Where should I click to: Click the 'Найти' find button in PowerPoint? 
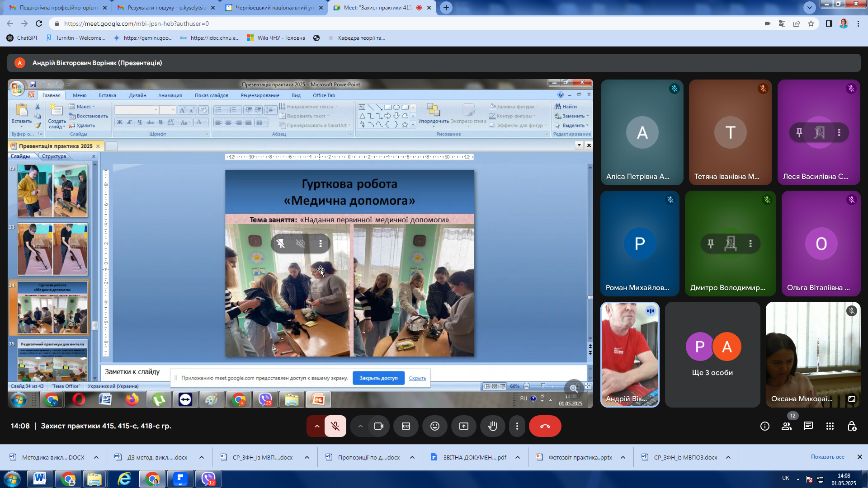point(566,107)
